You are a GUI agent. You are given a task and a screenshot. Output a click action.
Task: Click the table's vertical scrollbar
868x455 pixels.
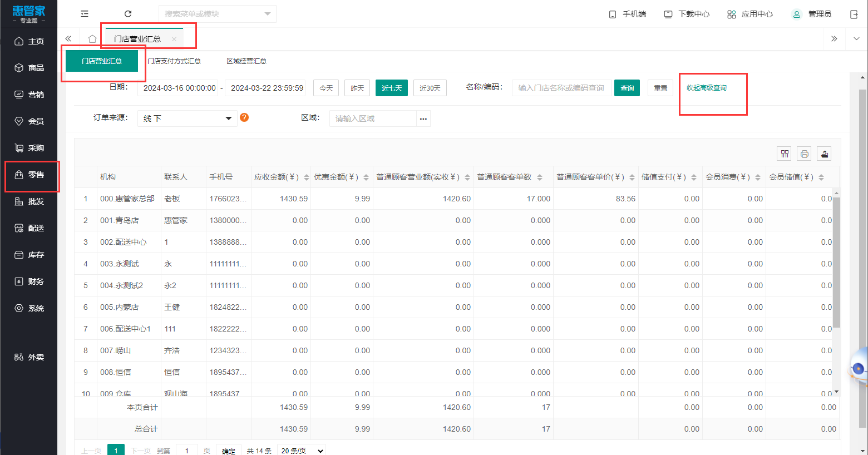coord(836,261)
